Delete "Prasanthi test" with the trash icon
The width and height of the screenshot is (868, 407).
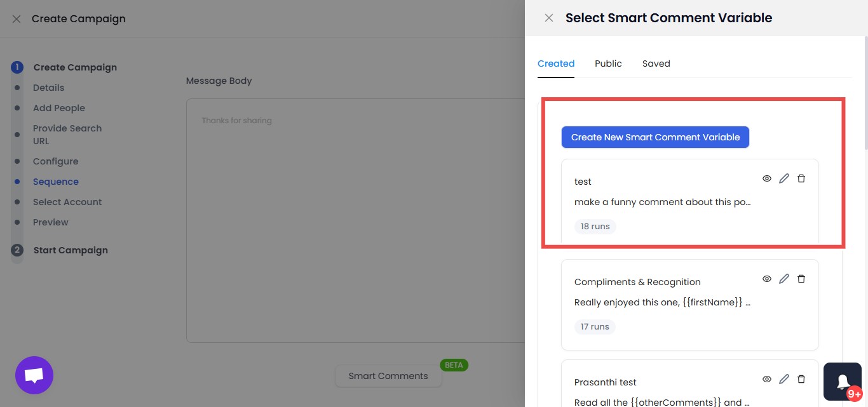[x=801, y=378]
